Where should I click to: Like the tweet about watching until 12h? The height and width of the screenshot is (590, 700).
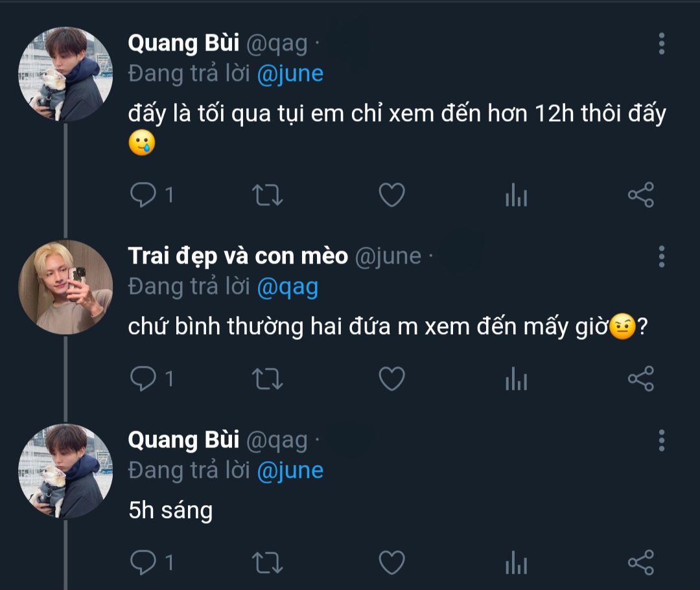391,195
